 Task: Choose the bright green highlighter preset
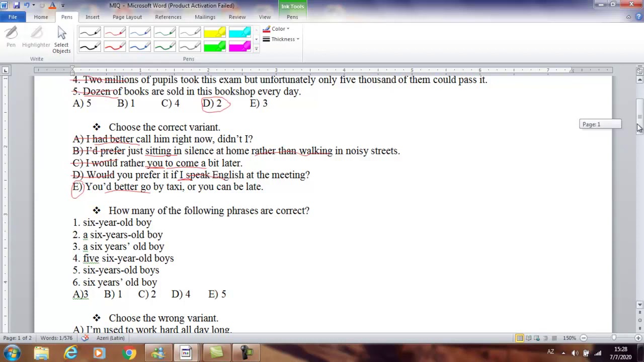click(215, 47)
